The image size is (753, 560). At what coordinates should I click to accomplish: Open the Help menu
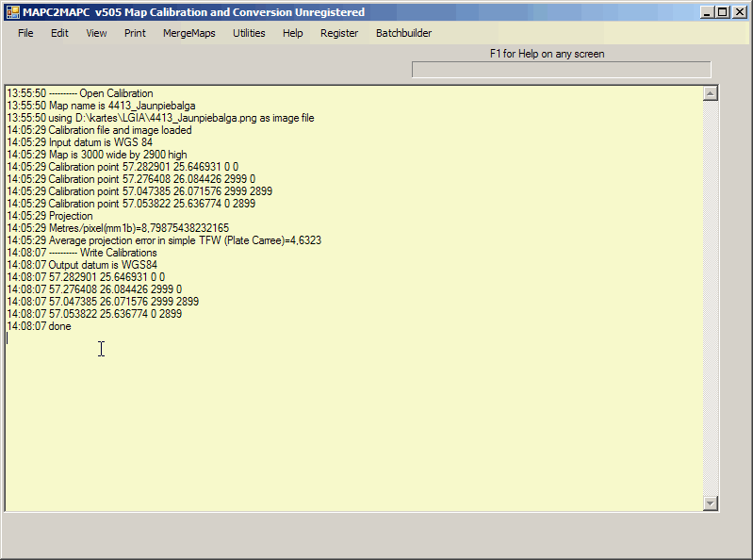coord(292,33)
